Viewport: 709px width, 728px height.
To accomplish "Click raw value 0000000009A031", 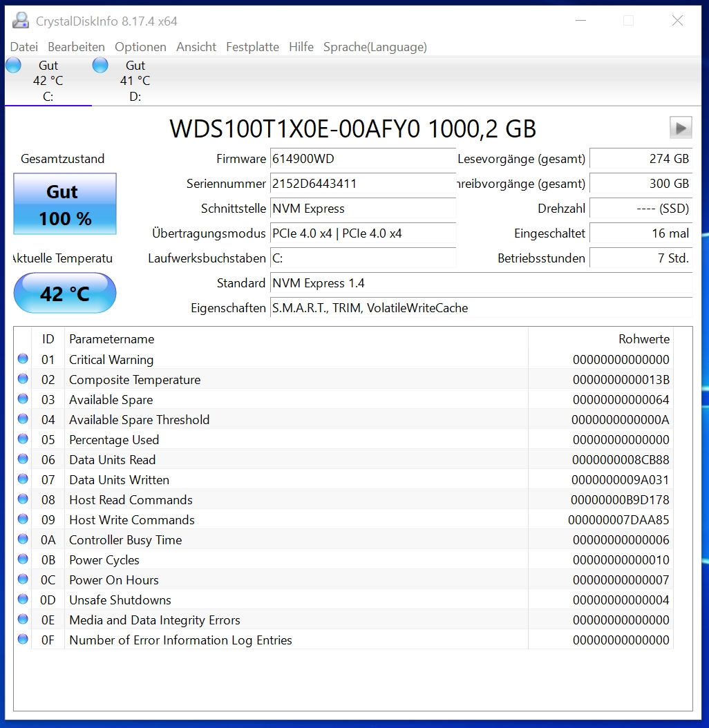I will coord(621,479).
